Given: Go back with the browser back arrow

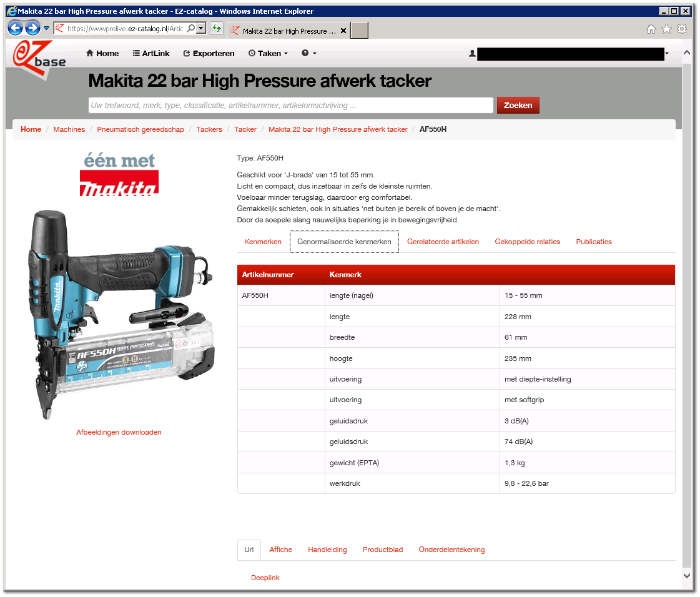Looking at the screenshot, I should 15,28.
